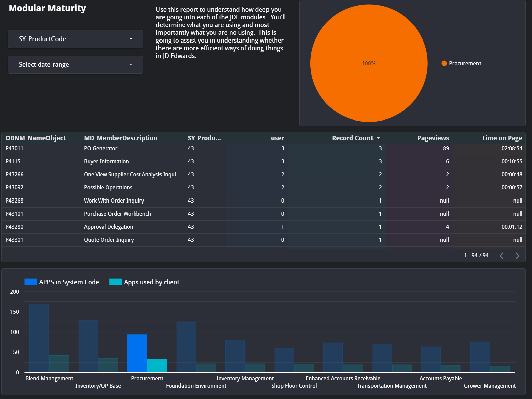
Task: Click the 89 pageviews value
Action: pos(446,148)
